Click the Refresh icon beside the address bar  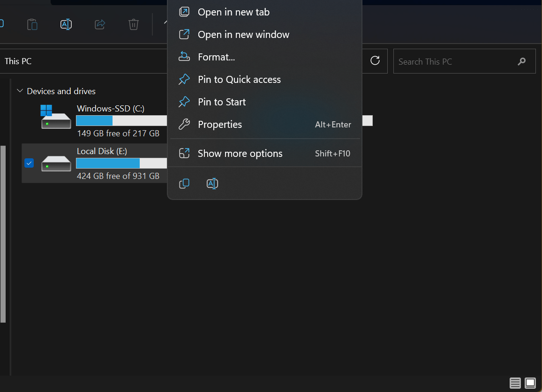(375, 61)
